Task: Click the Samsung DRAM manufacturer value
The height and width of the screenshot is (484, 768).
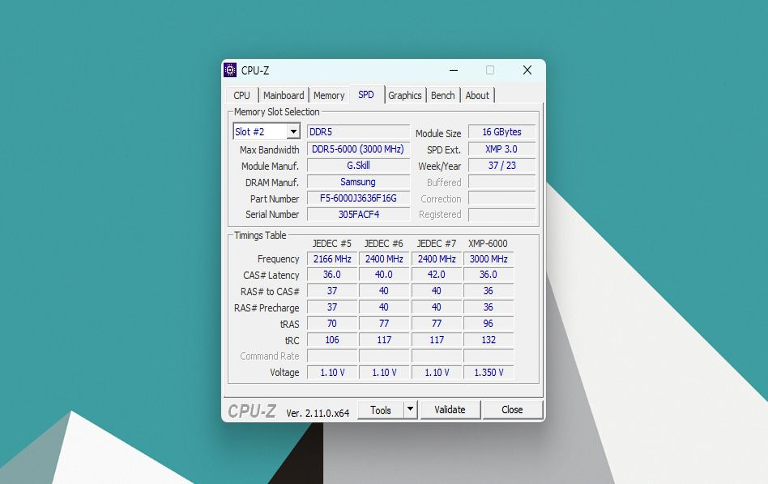Action: pos(358,182)
